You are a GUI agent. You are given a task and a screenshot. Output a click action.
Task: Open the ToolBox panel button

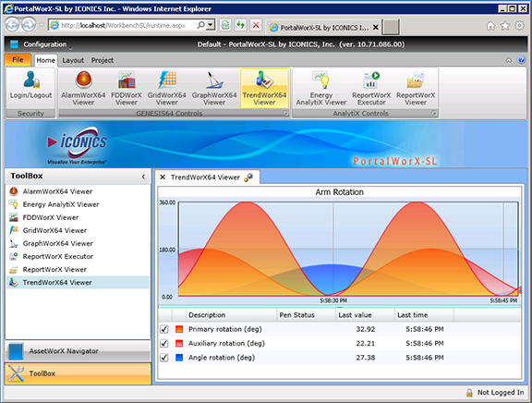[x=78, y=373]
